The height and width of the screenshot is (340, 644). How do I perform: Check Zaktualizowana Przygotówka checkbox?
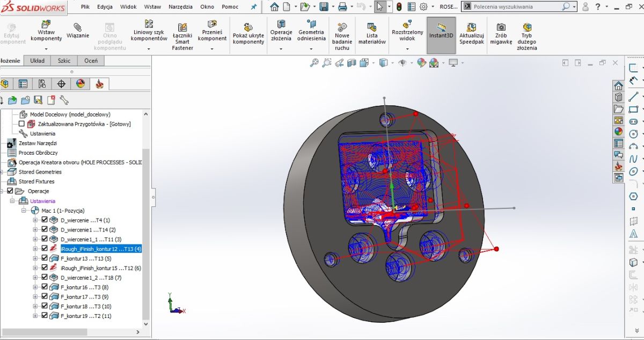[x=21, y=124]
